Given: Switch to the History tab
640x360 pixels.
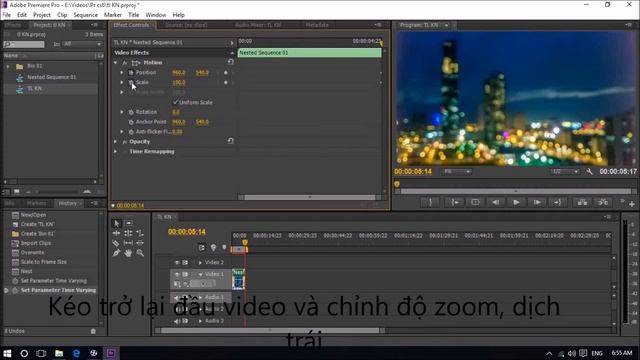Looking at the screenshot, I should click(68, 203).
